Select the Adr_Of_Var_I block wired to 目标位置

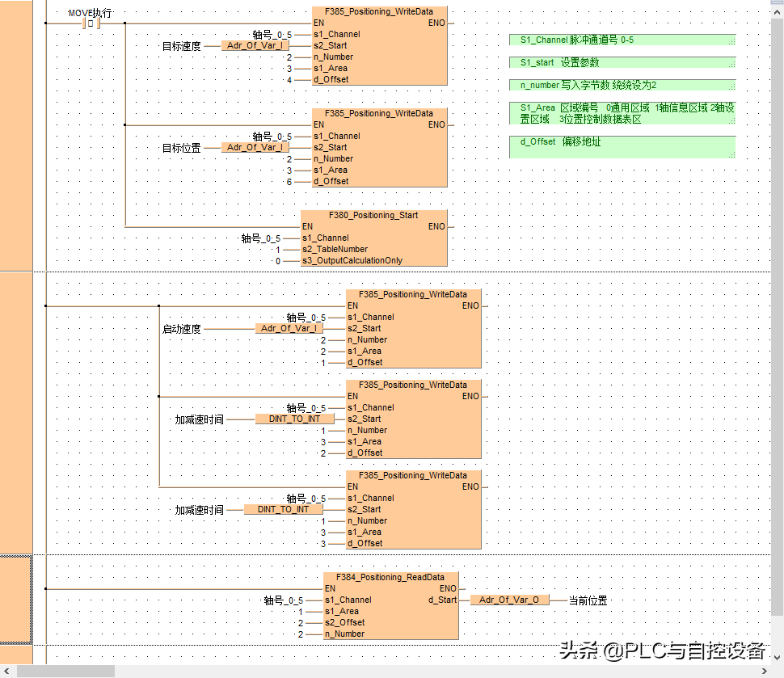coord(255,148)
